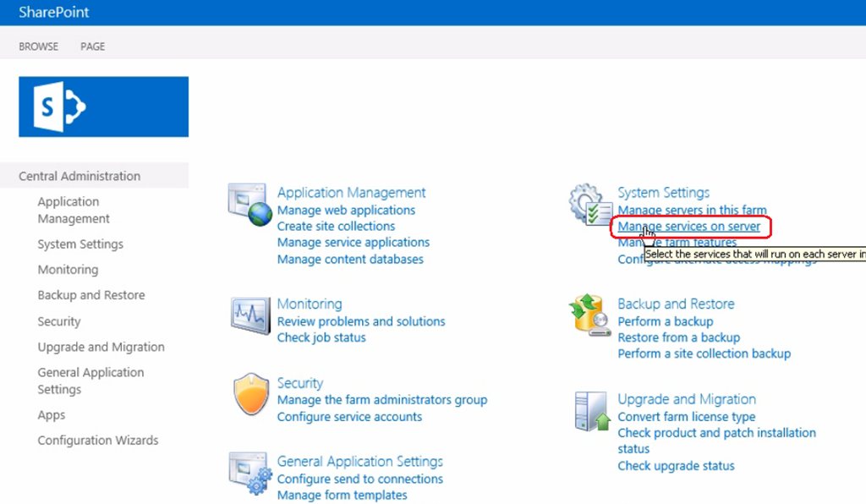The image size is (866, 504).
Task: Click Manage services on server link
Action: coord(688,227)
